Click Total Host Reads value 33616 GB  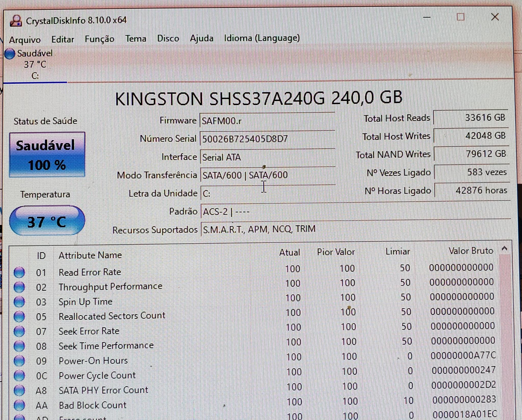coord(471,118)
